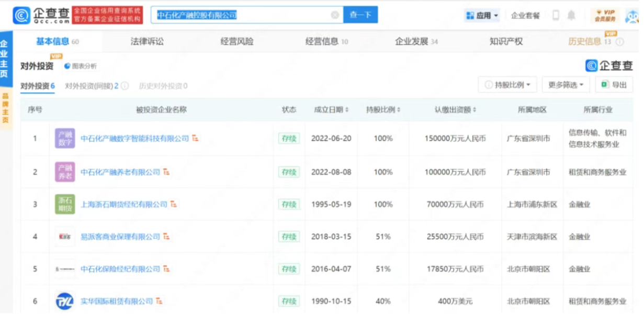This screenshot has height=322, width=644.
Task: Clear the search box with the X icon
Action: (x=335, y=15)
